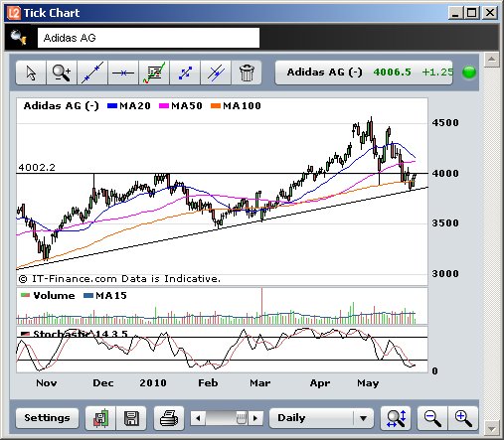
Task: Close the Tick Chart window
Action: tap(490, 13)
